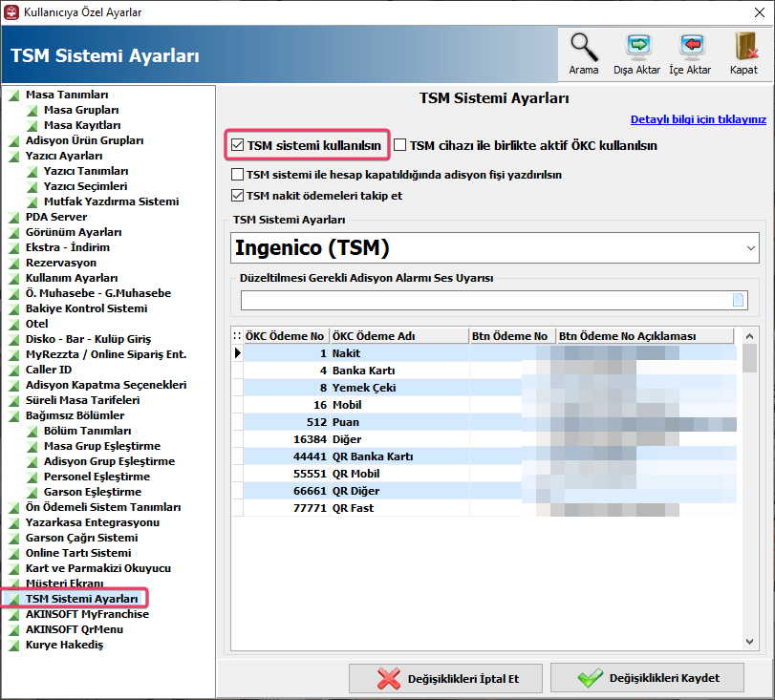The image size is (775, 700).
Task: Collapse the Masa Tanımları tree node
Action: (x=13, y=95)
